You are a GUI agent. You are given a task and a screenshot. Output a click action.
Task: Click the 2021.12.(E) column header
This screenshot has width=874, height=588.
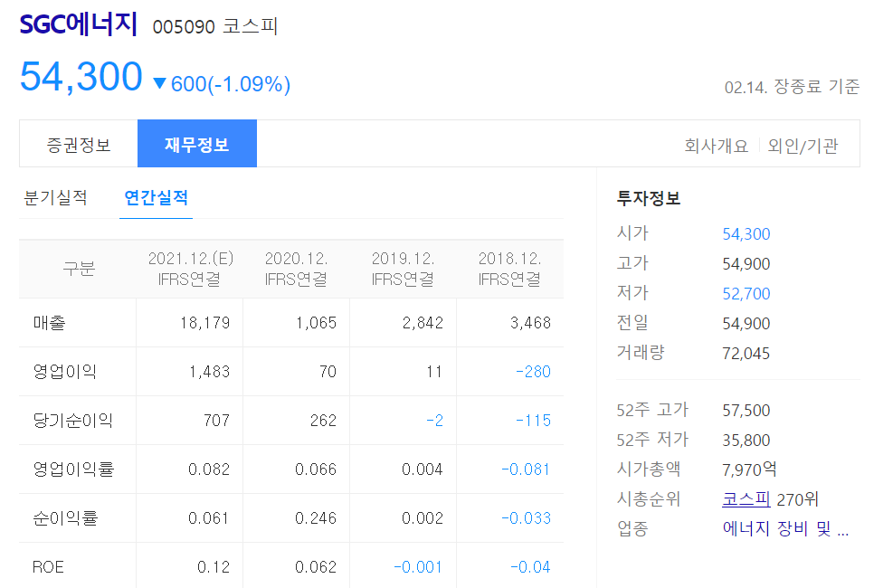click(x=191, y=269)
